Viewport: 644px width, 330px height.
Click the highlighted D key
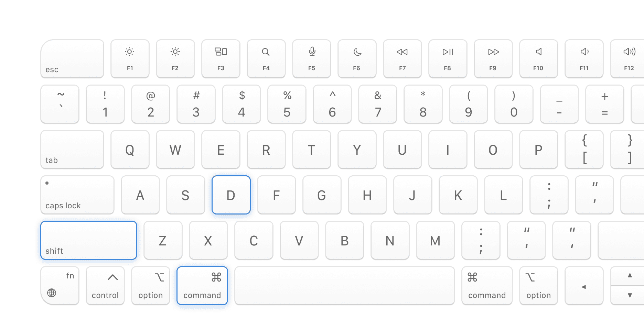(x=231, y=195)
